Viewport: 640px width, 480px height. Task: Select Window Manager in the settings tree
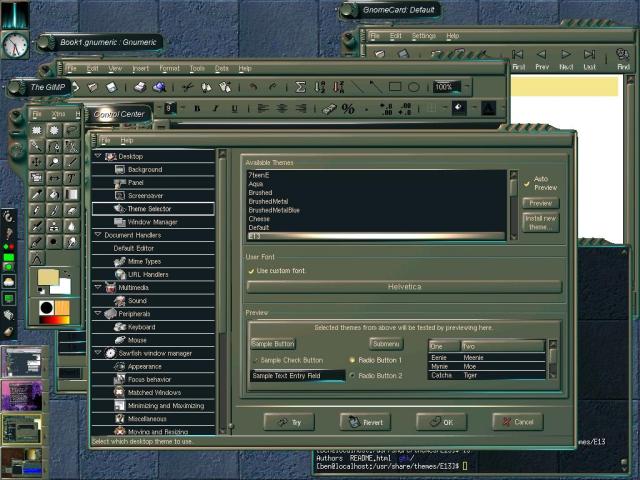(x=153, y=222)
